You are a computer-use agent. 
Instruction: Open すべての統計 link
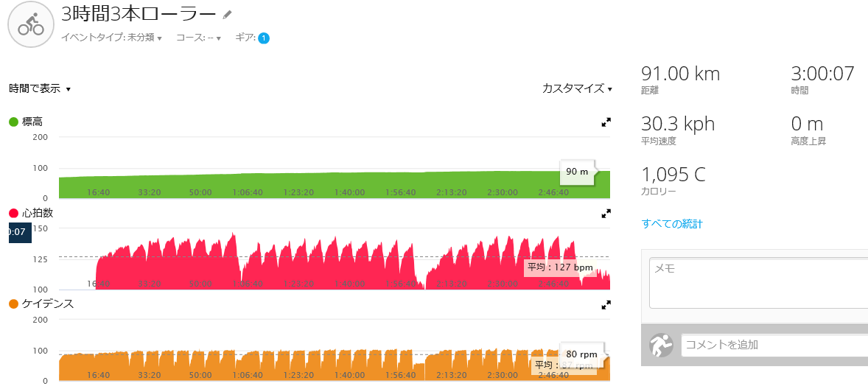tap(671, 224)
